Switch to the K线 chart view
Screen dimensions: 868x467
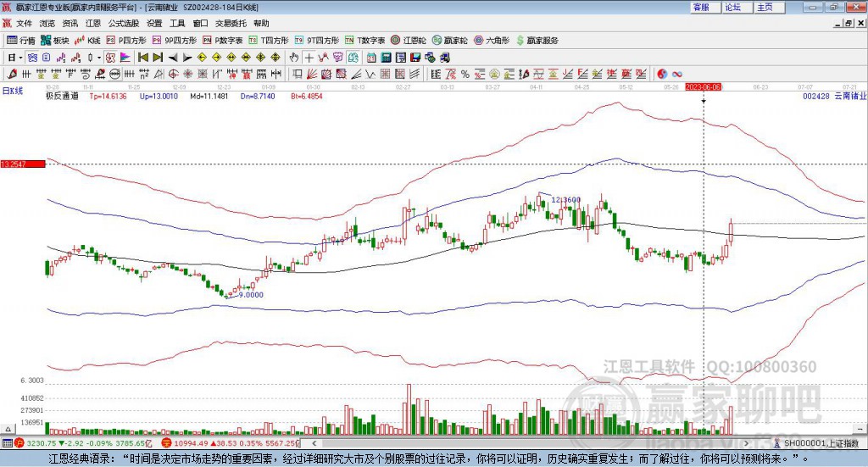tap(87, 41)
